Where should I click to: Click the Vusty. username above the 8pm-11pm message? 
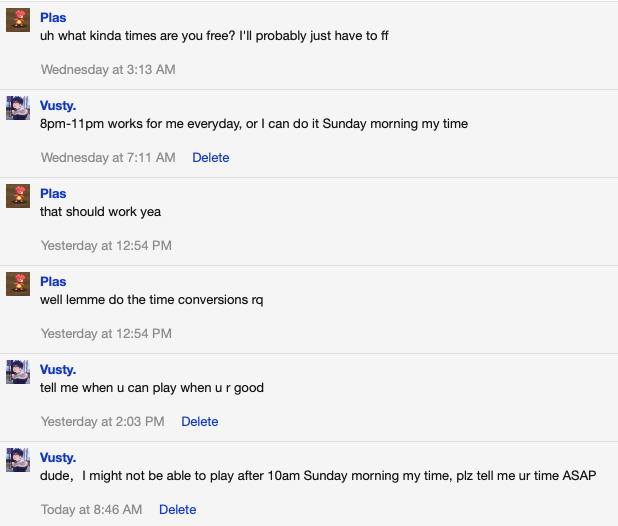(58, 106)
